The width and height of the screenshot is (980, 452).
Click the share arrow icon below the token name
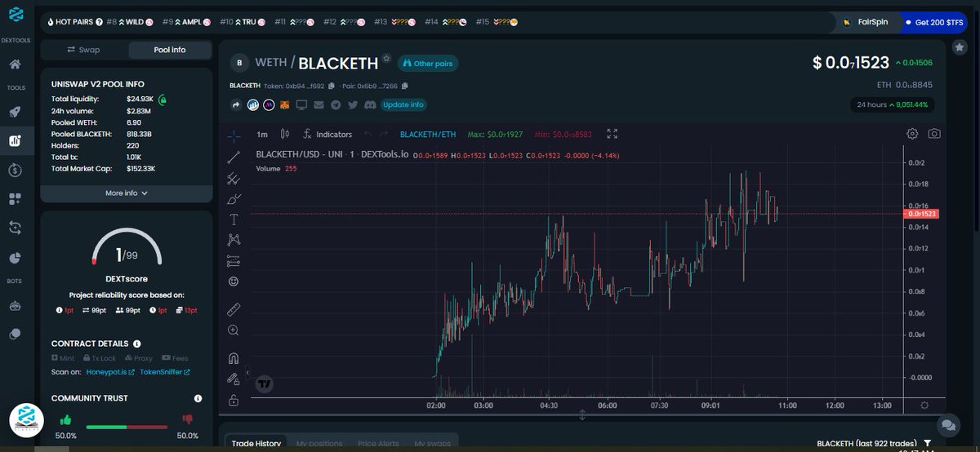point(237,104)
